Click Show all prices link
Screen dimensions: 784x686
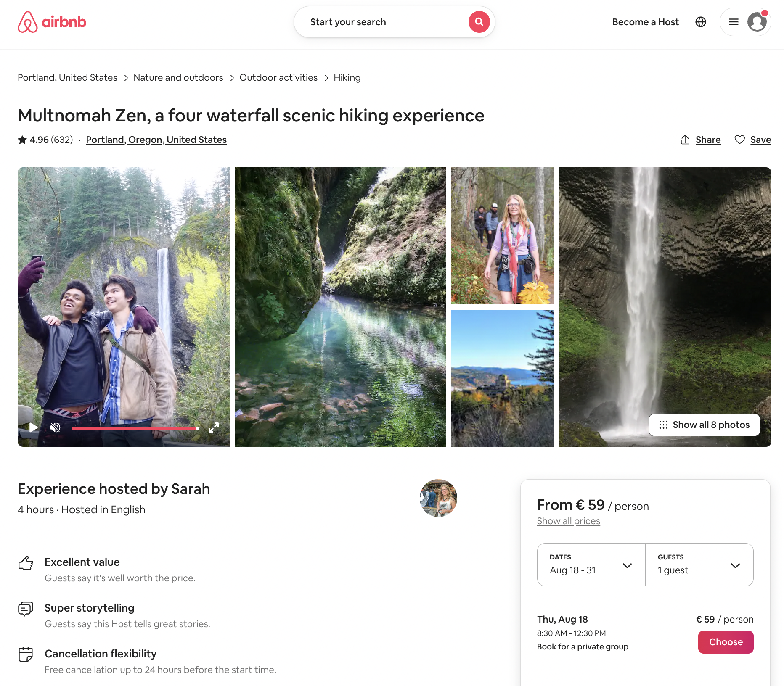tap(568, 521)
